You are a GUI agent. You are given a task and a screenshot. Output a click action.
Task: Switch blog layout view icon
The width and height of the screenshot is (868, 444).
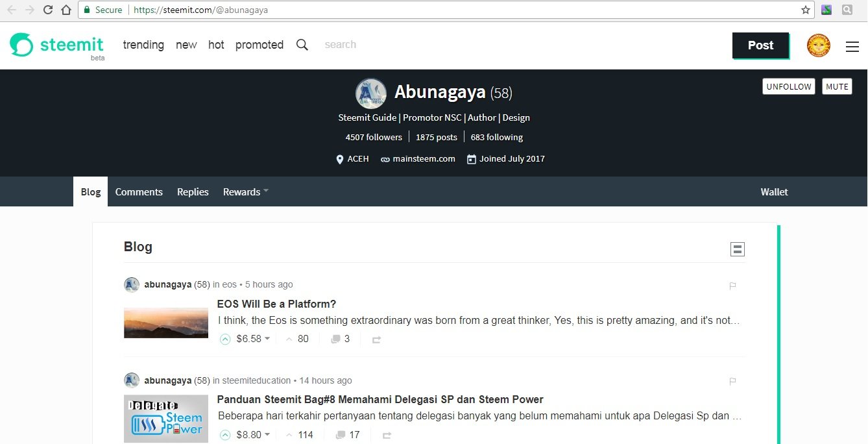click(x=738, y=249)
